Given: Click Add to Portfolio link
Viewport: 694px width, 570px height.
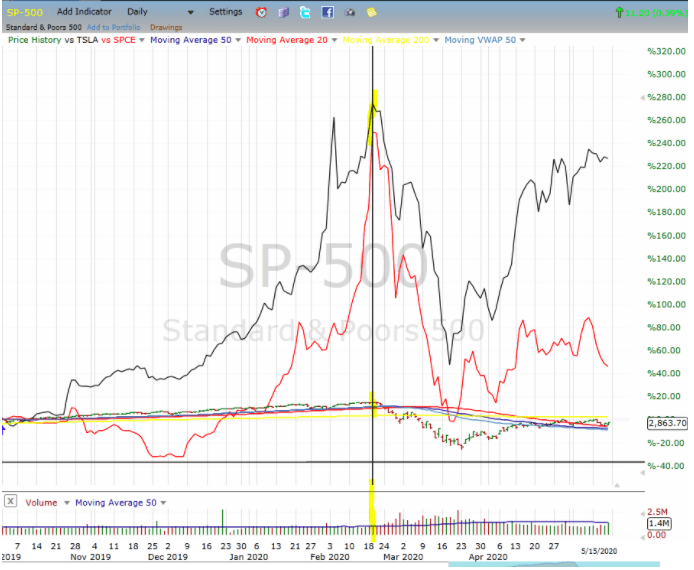Looking at the screenshot, I should [x=114, y=27].
